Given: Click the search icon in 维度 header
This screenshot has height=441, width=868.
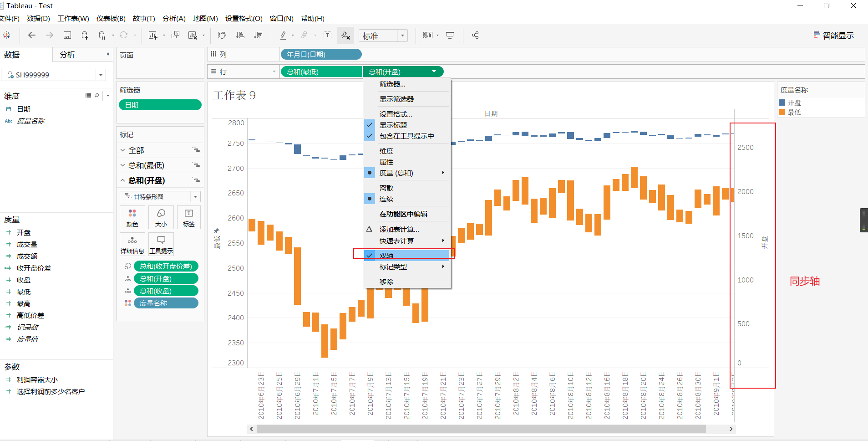Looking at the screenshot, I should click(x=97, y=96).
